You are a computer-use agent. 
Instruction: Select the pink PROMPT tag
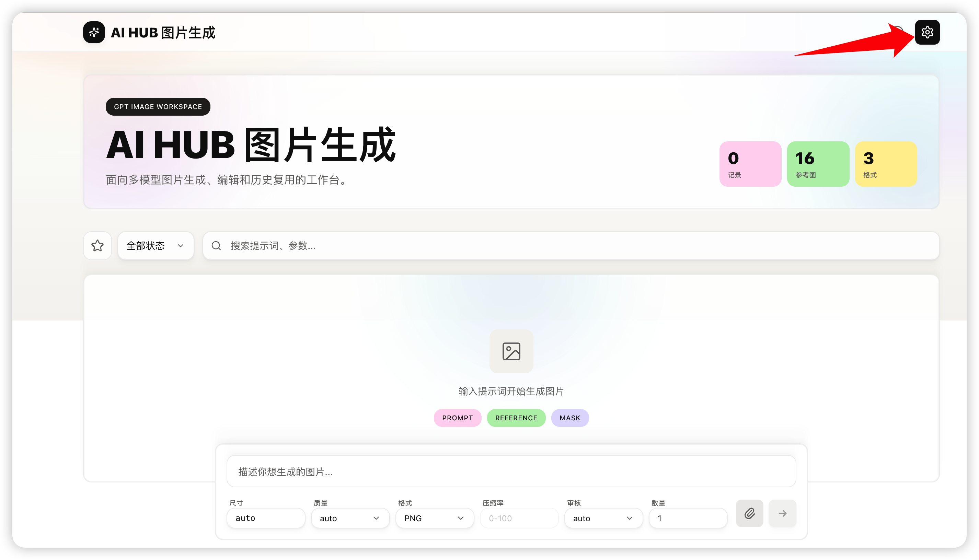pos(457,418)
